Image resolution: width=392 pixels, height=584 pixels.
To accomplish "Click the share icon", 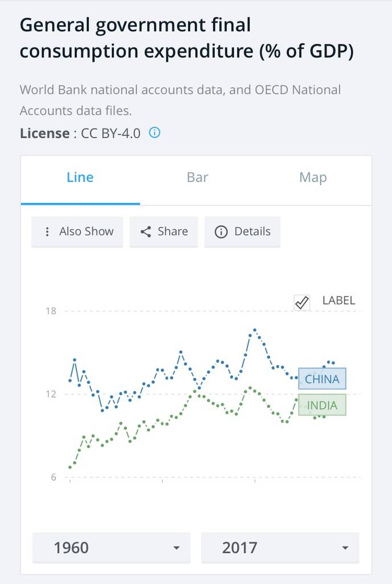I will coord(146,232).
